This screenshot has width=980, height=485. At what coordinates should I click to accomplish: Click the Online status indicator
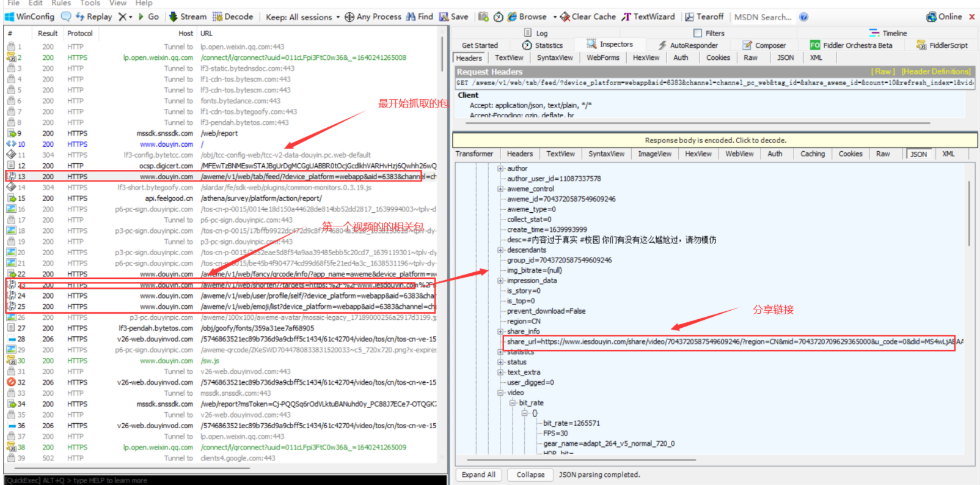(944, 17)
